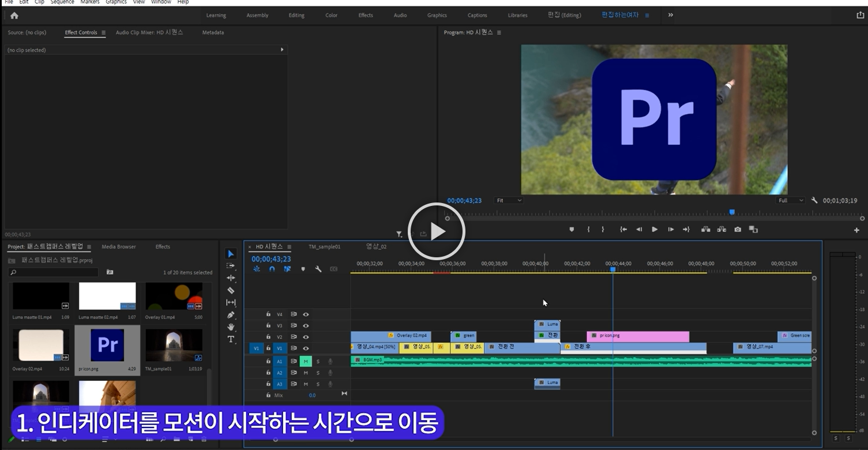Screen dimensions: 868x450
Task: Step back one frame
Action: pyautogui.click(x=639, y=230)
